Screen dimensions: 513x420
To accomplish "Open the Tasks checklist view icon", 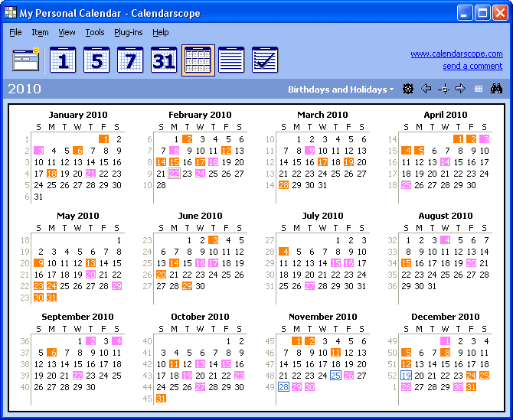I will [x=265, y=60].
